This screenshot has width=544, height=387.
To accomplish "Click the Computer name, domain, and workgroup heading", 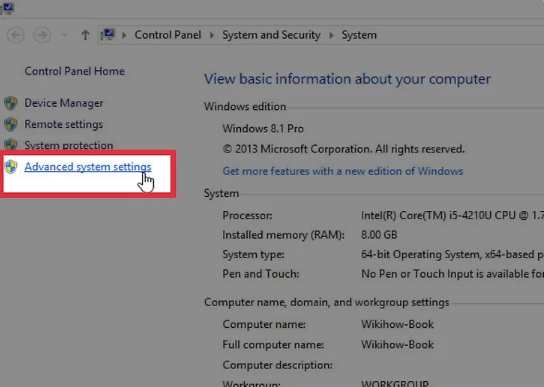I will 326,302.
